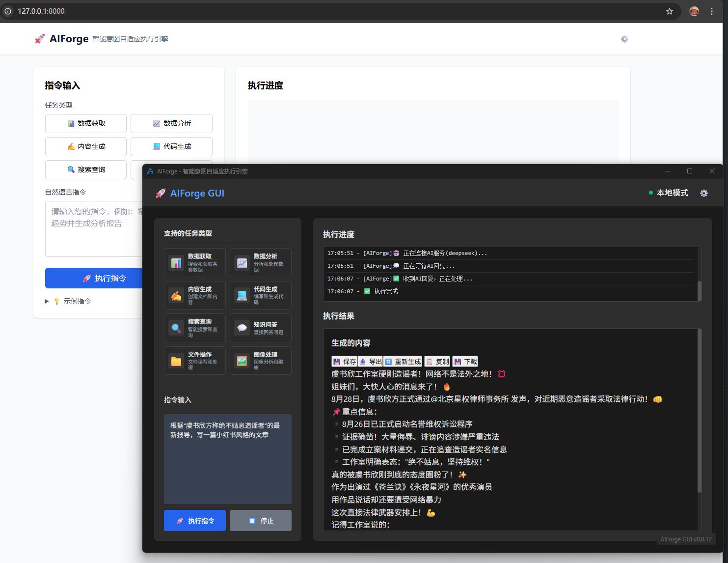This screenshot has width=728, height=563.
Task: Bookmark this page with the star icon
Action: 670,11
